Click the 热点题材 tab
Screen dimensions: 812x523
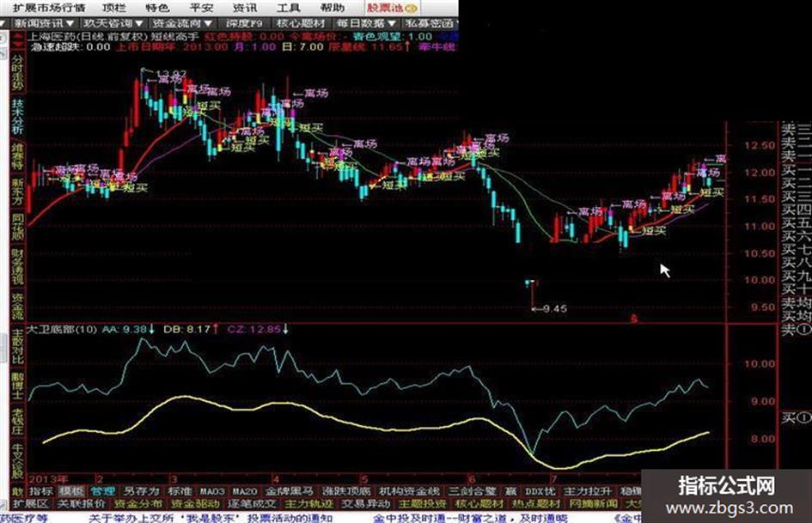click(536, 503)
